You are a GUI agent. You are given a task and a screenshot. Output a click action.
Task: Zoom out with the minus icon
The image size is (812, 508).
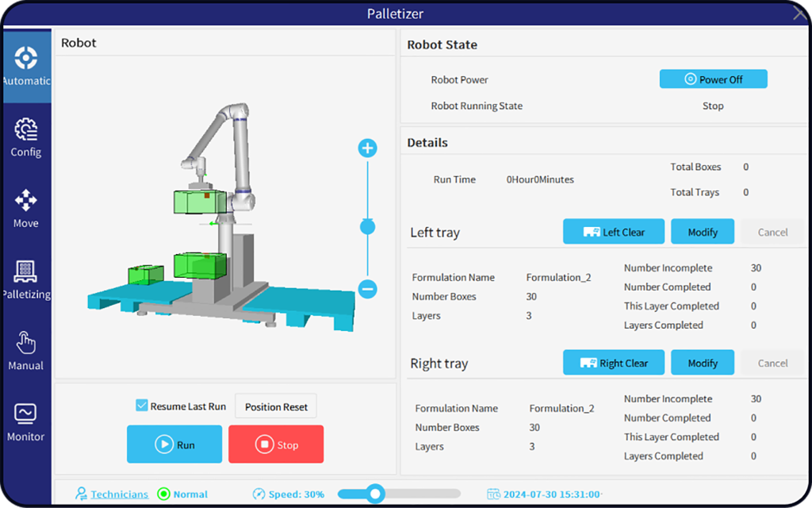pyautogui.click(x=367, y=289)
